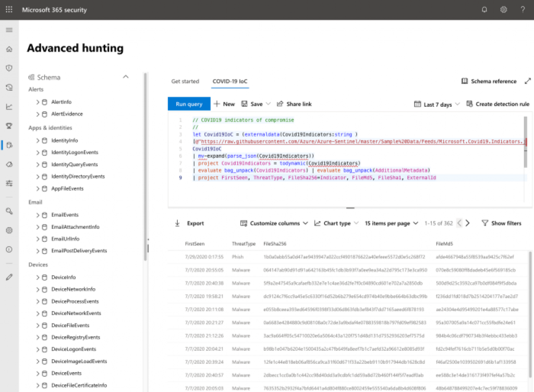
Task: Expand the EmailAttachmentInfo table
Action: (x=38, y=227)
